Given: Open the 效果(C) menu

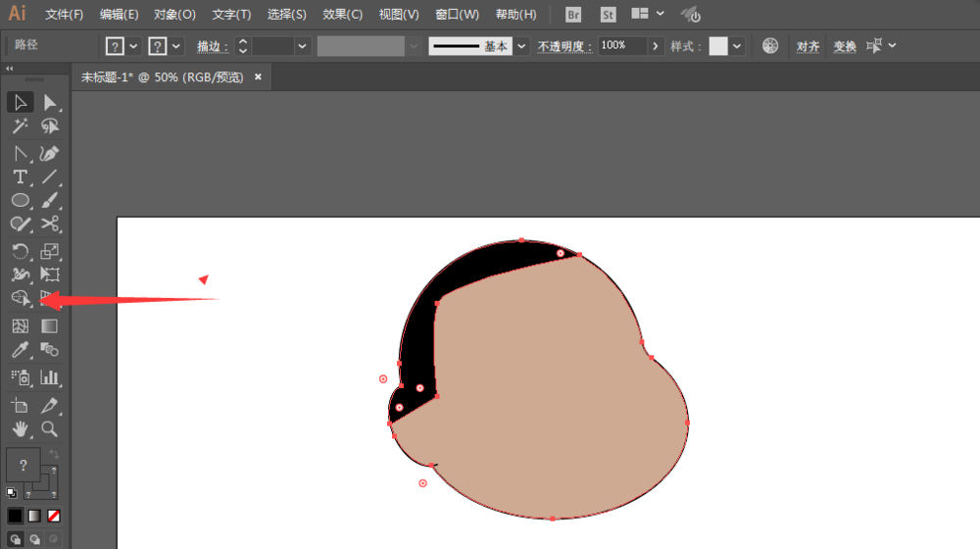Looking at the screenshot, I should click(342, 15).
